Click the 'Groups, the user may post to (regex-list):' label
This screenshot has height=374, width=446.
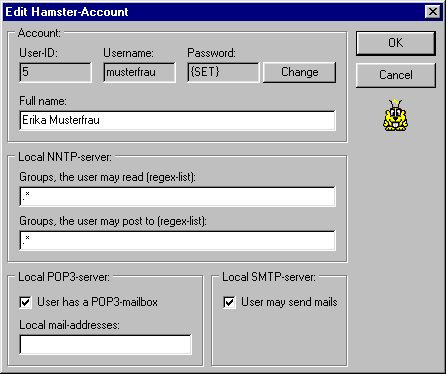coord(113,221)
